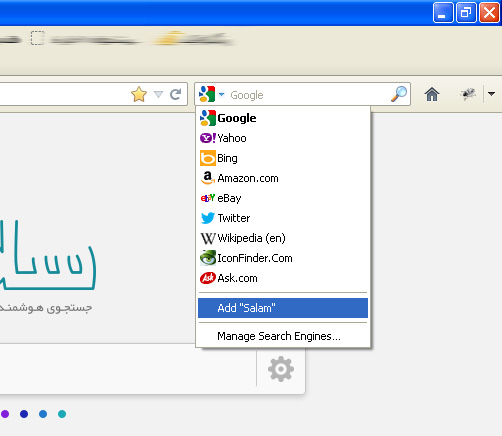Viewport: 502px width, 436px height.
Task: Open the search engine dropdown arrow
Action: (221, 95)
